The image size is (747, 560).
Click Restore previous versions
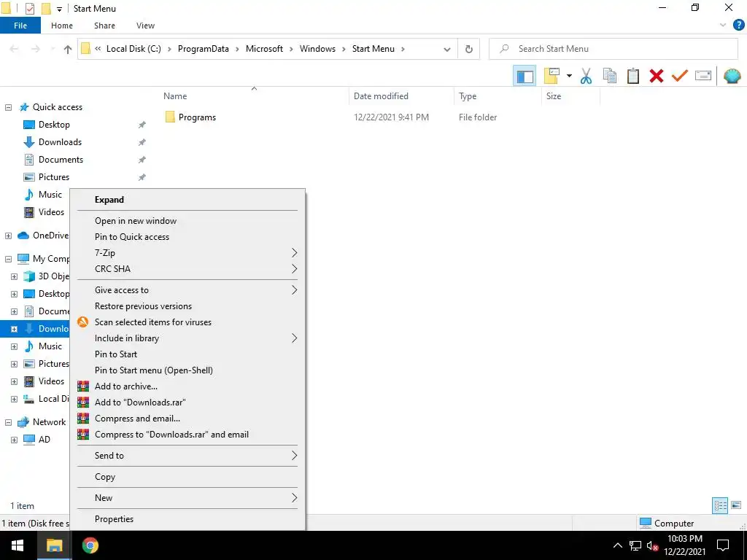coord(187,306)
